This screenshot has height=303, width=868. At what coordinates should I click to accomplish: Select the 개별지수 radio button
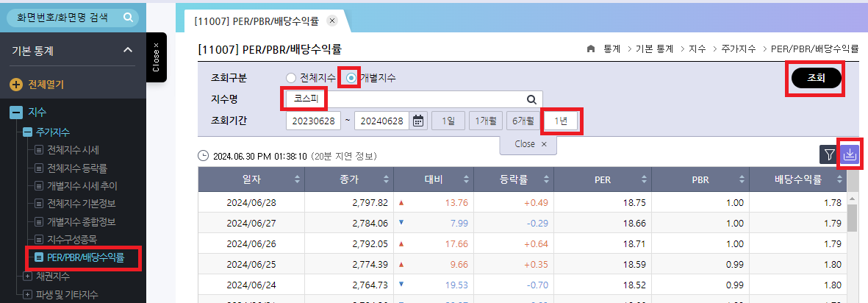click(351, 78)
